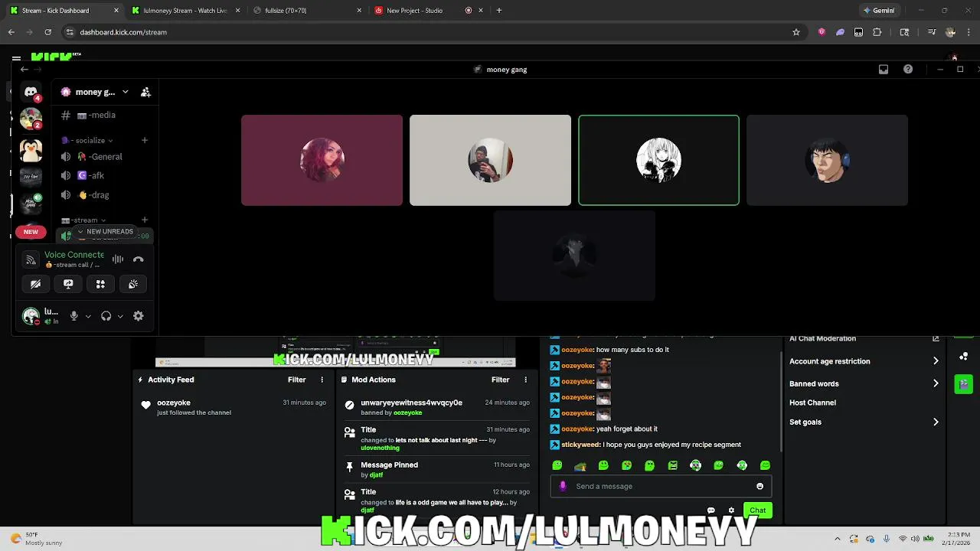
Task: Filter the Mod Actions panel
Action: (500, 380)
